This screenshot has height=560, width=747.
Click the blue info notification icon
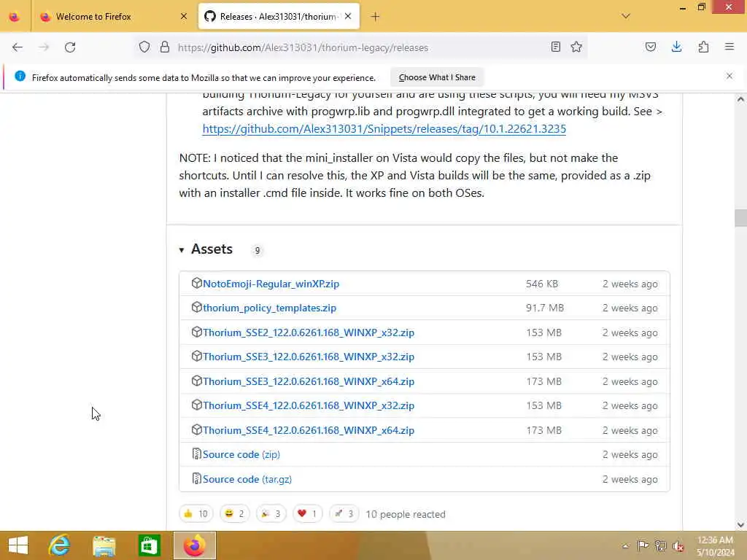(20, 76)
